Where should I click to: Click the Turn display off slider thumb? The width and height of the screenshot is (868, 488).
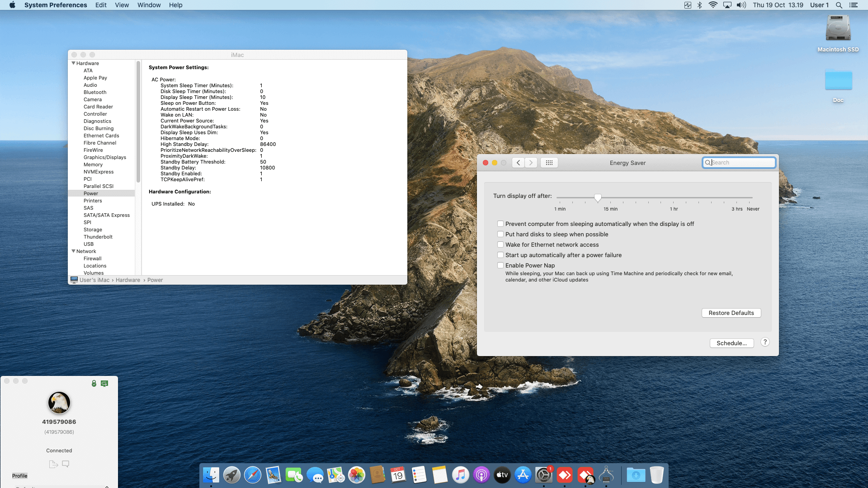[598, 198]
